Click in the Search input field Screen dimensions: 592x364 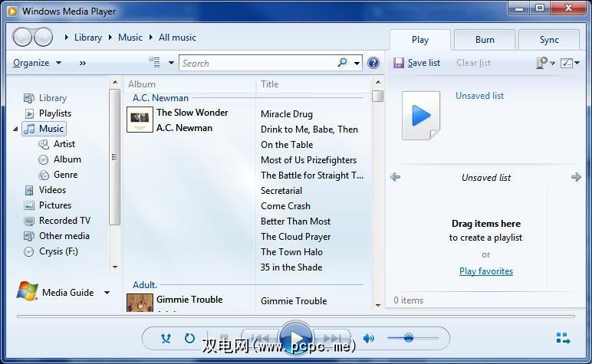coord(259,63)
